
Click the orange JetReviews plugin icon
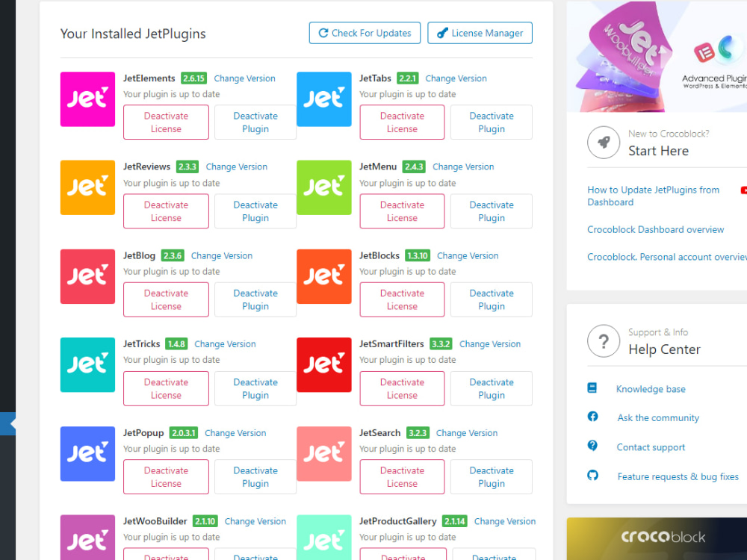(87, 187)
